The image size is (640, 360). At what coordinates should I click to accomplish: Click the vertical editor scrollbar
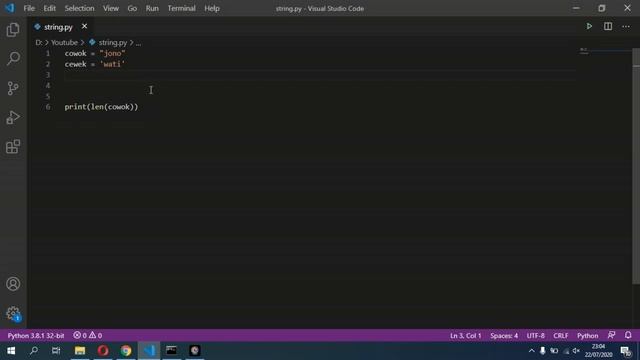click(x=636, y=165)
